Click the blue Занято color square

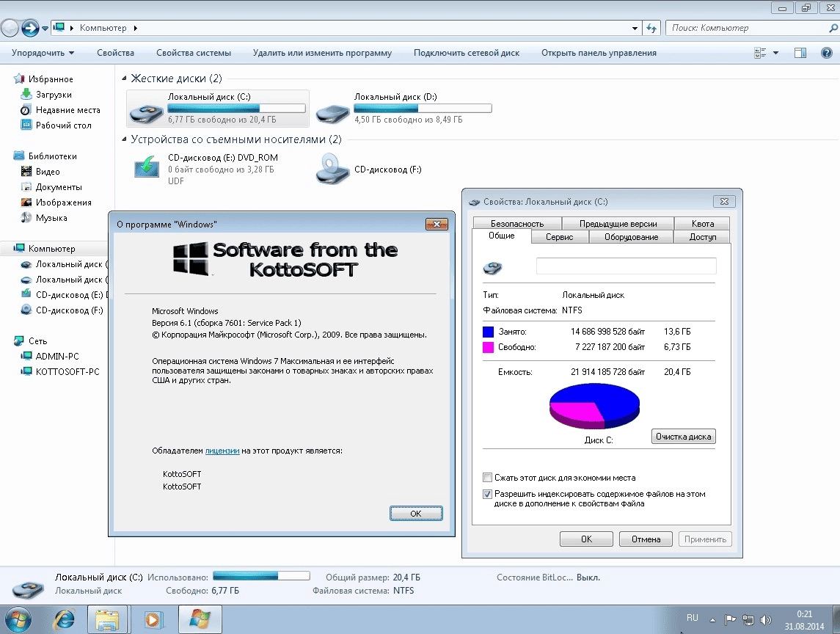point(488,332)
